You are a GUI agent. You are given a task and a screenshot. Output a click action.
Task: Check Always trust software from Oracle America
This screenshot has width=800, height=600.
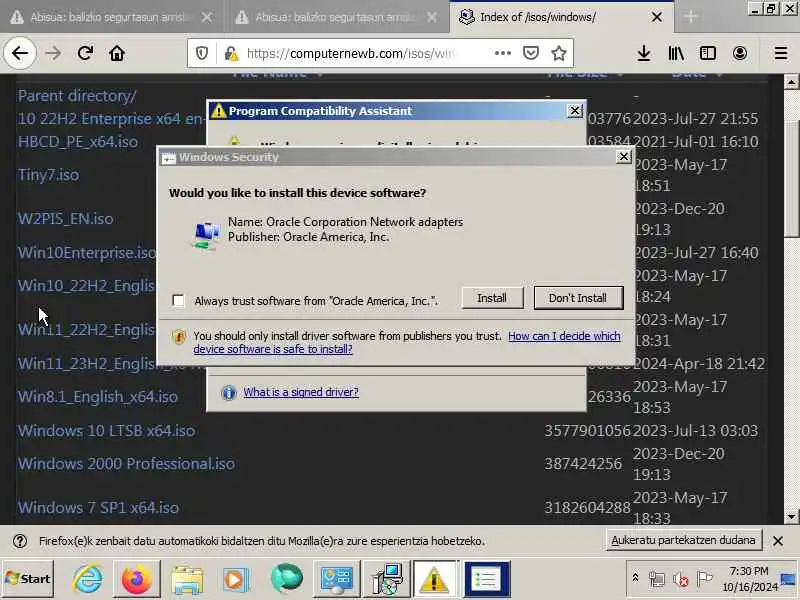(178, 301)
